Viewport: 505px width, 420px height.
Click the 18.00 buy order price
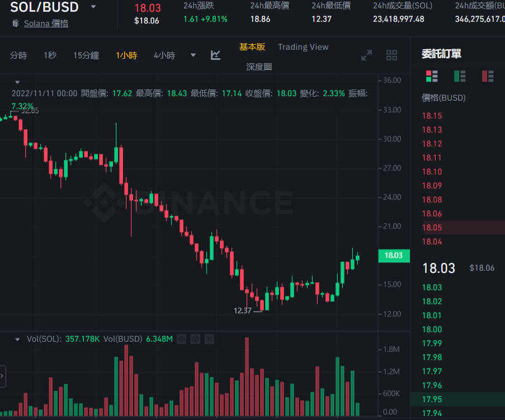(x=432, y=329)
